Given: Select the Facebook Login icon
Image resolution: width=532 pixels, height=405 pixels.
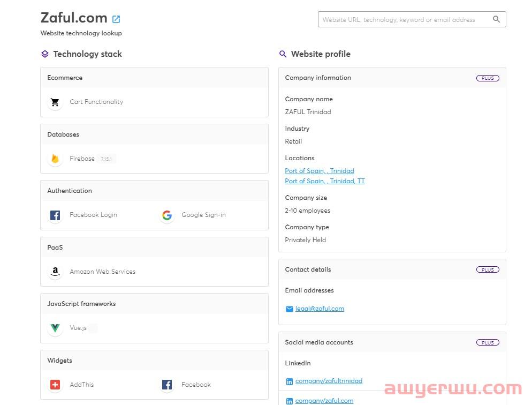Looking at the screenshot, I should pyautogui.click(x=55, y=215).
